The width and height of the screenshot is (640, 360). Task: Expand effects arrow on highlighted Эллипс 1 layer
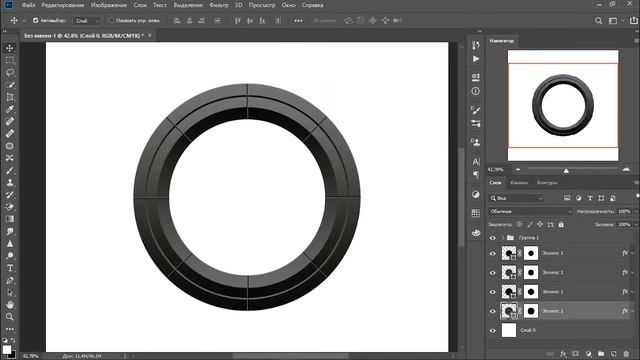tap(633, 311)
